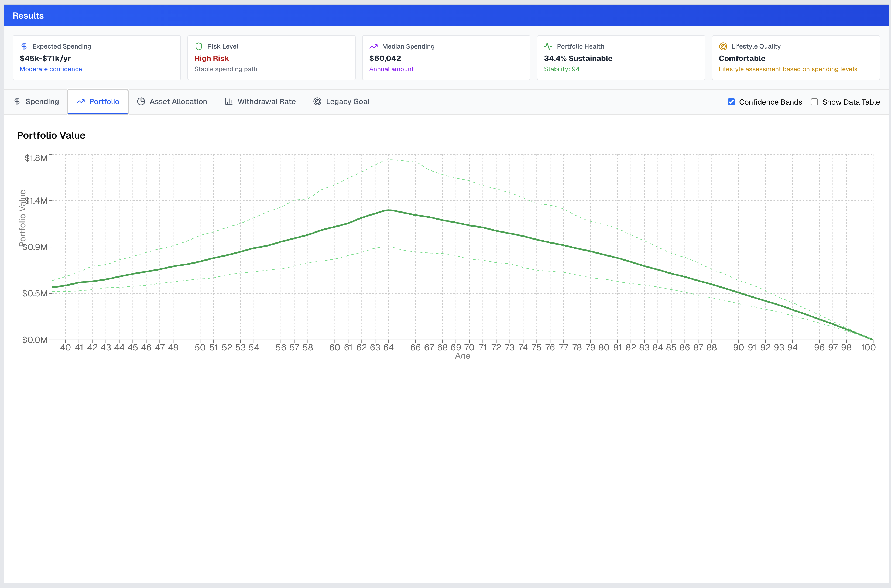Screen dimensions: 891x588
Task: Click the Lifestyle assessment based on spending levels text
Action: (788, 69)
